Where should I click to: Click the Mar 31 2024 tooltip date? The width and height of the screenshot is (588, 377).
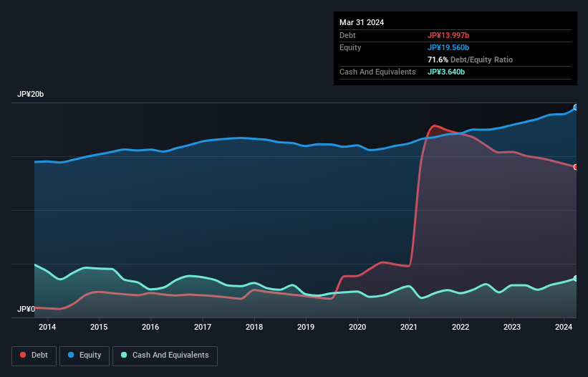362,22
